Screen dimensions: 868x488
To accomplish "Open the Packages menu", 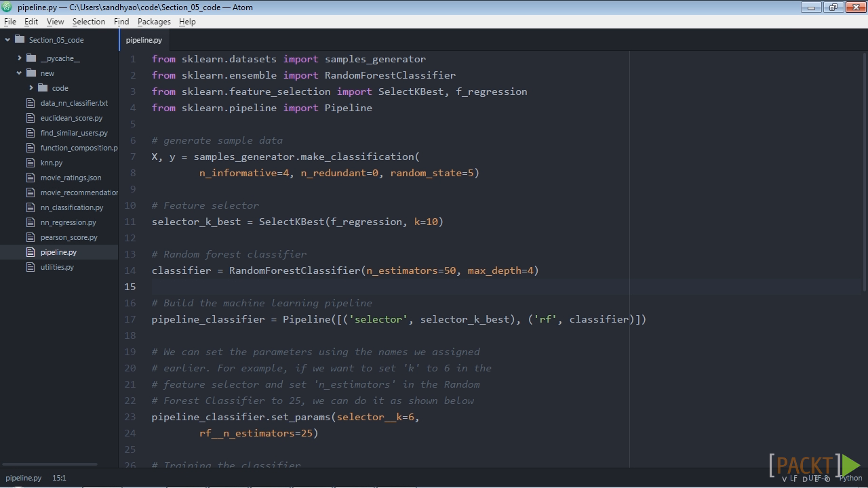I will pos(154,22).
